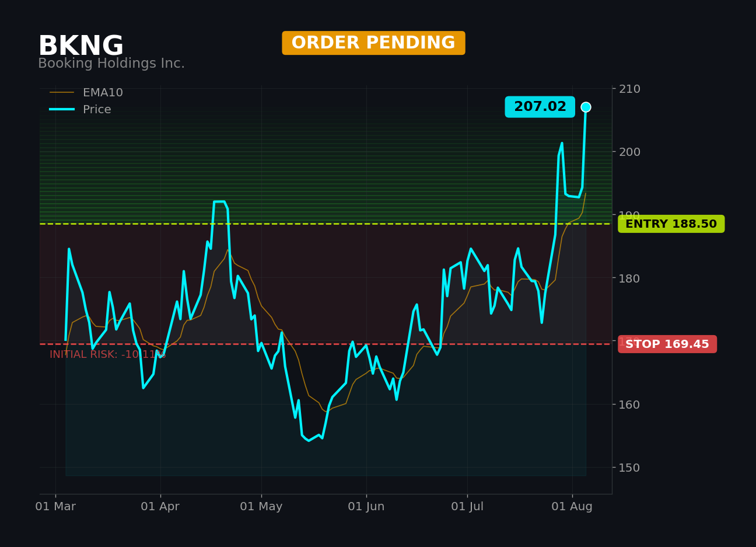
Task: Click the 01 Mar date axis label
Action: pos(55,507)
